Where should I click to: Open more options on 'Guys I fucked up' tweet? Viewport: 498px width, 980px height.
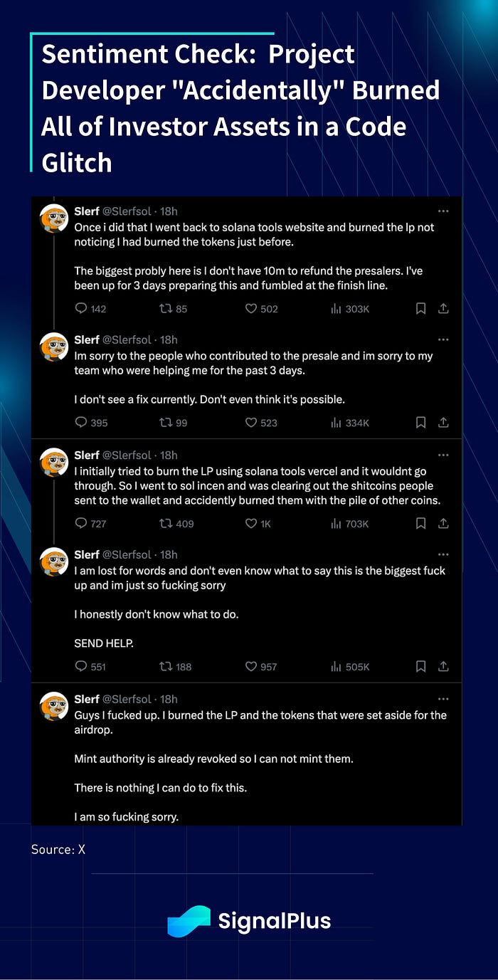click(443, 699)
